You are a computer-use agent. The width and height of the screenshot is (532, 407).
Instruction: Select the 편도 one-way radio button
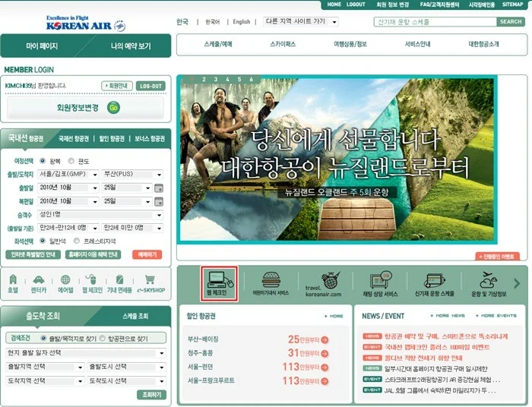pyautogui.click(x=71, y=161)
